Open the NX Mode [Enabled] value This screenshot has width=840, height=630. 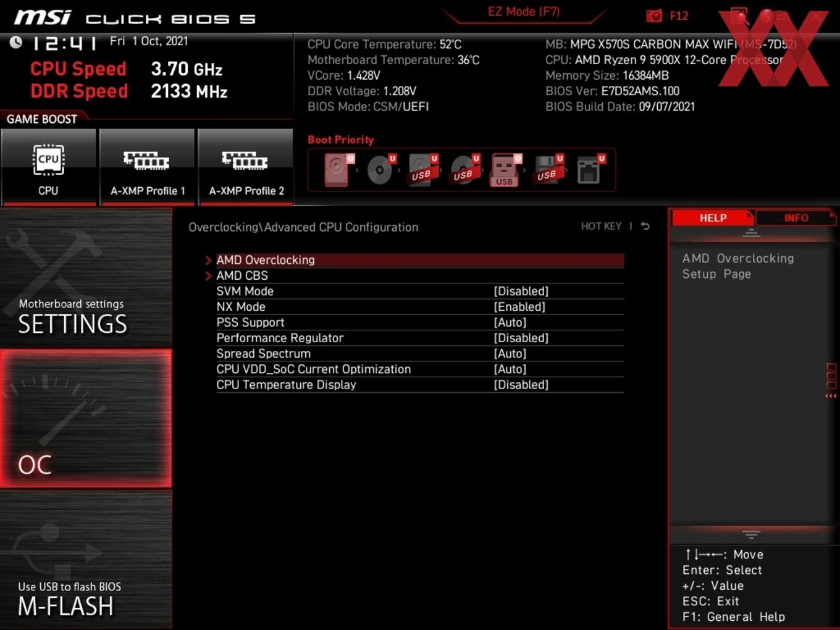[x=519, y=306]
